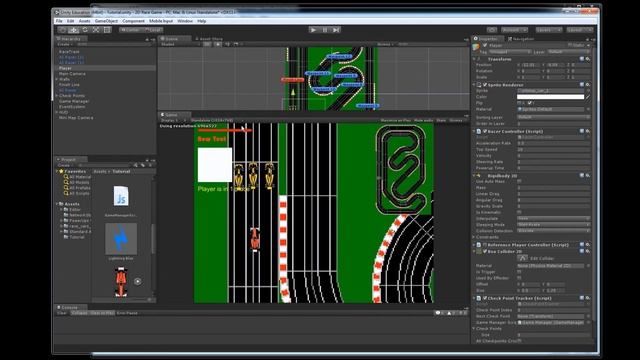Viewport: 640px width, 360px height.
Task: Enable Reference Player Controller script checkbox
Action: [x=485, y=245]
